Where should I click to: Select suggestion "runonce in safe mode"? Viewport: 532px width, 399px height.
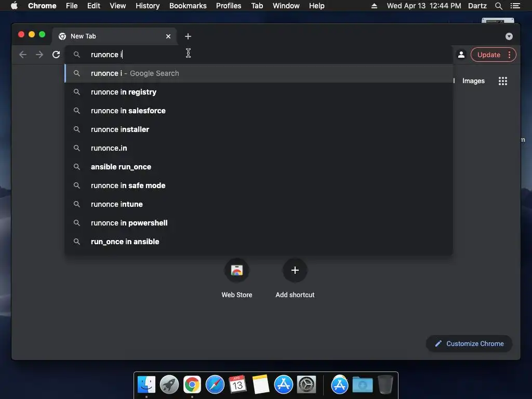259,185
